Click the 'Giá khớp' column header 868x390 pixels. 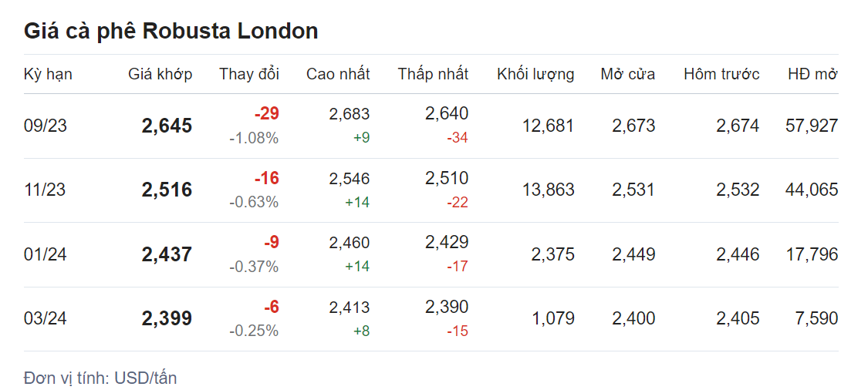(160, 74)
